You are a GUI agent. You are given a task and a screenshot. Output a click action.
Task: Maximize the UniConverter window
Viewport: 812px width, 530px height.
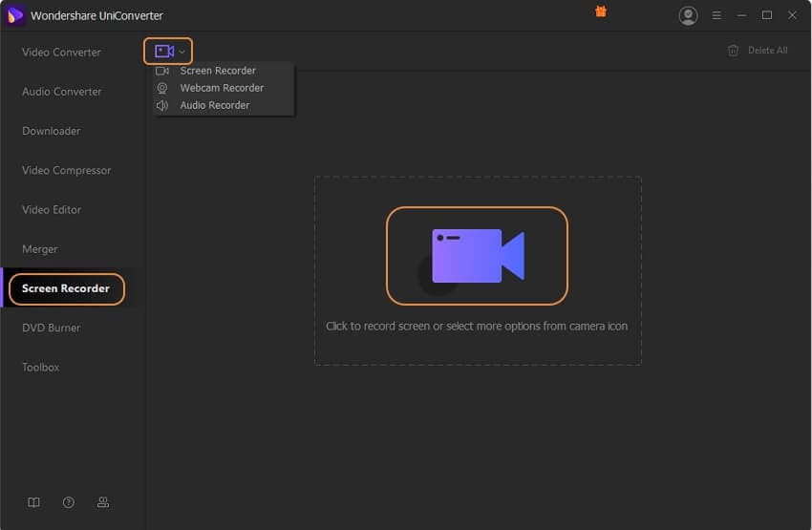coord(767,15)
